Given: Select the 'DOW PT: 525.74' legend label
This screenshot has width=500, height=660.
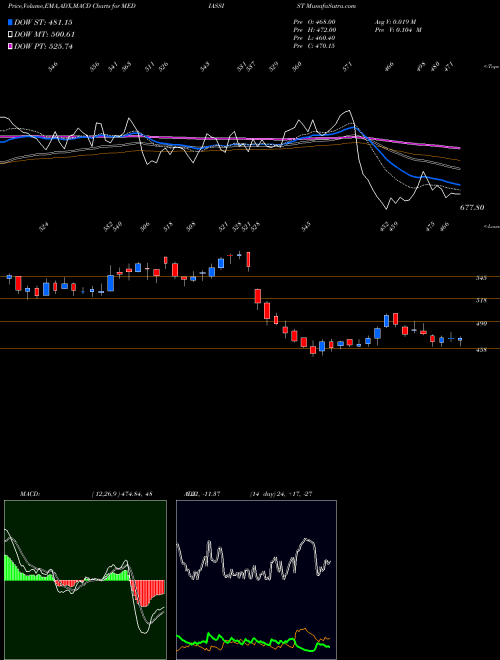Looking at the screenshot, I should pyautogui.click(x=43, y=46).
